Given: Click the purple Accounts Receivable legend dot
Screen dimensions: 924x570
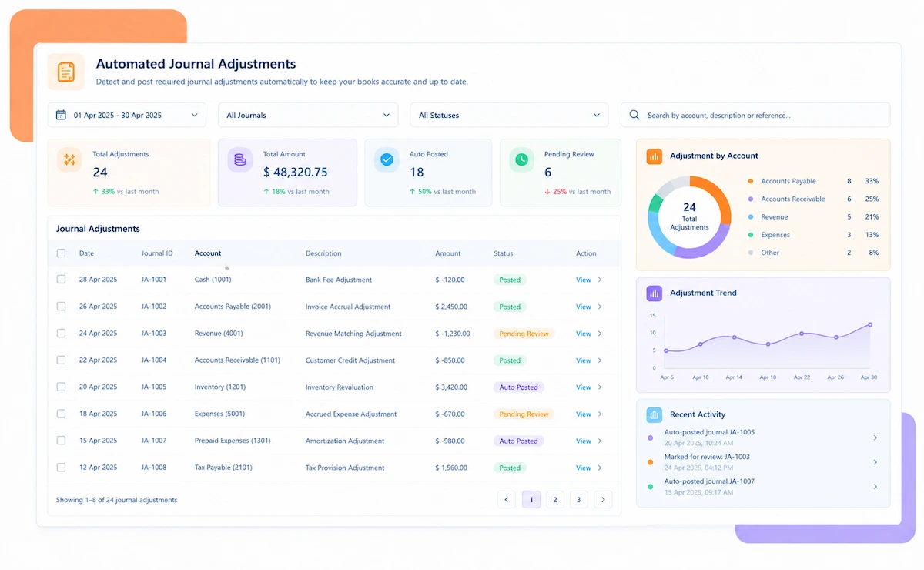Looking at the screenshot, I should click(751, 199).
